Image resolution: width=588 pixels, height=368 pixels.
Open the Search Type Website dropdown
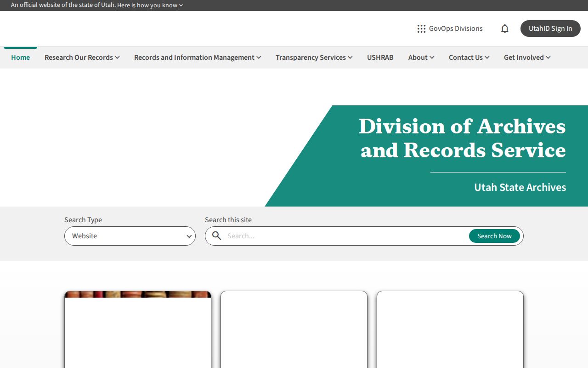click(x=130, y=236)
